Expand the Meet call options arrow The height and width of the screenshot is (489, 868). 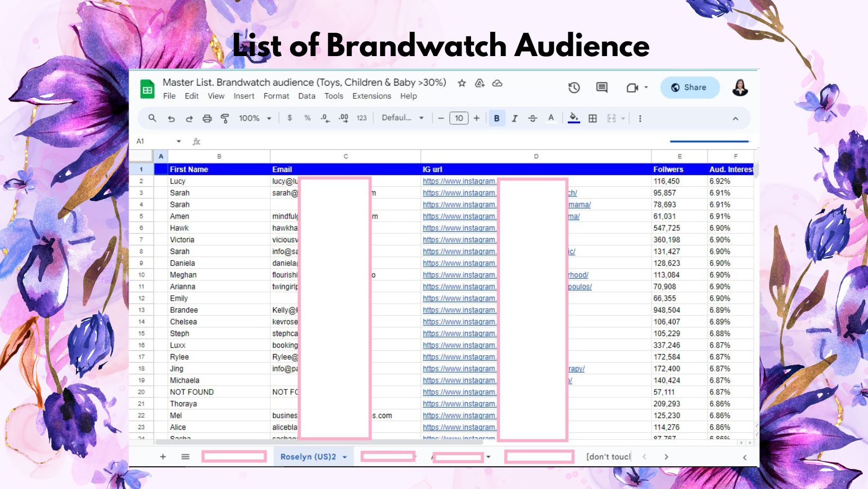646,88
